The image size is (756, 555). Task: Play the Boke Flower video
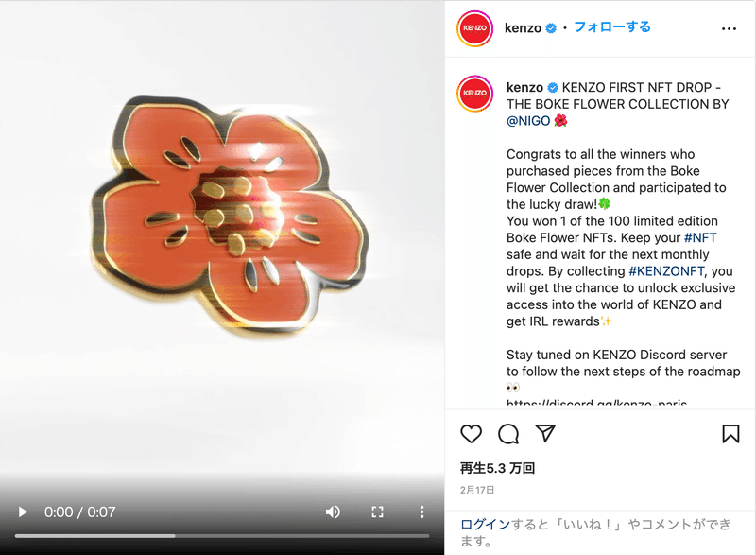pos(22,512)
